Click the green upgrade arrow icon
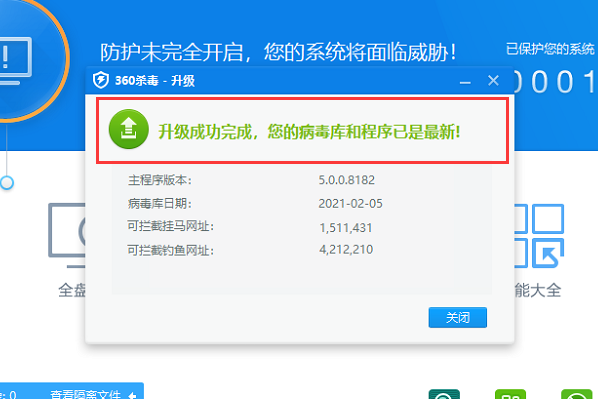 (129, 129)
